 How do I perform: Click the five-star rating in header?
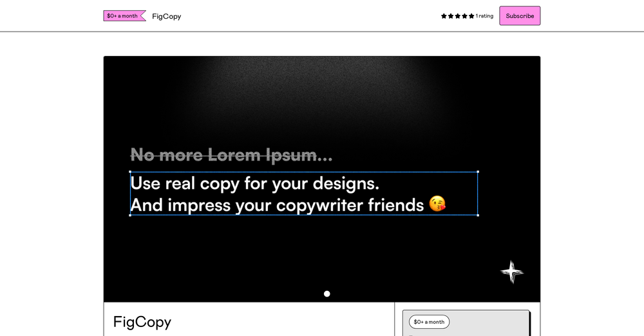457,16
